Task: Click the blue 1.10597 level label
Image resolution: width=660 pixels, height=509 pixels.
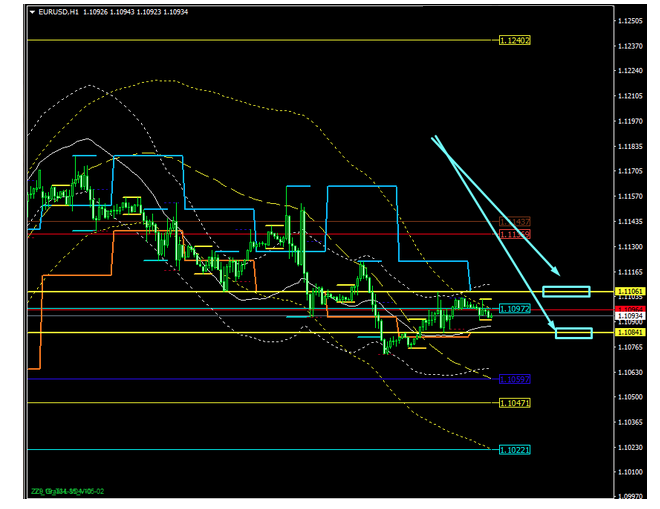Action: coord(514,379)
